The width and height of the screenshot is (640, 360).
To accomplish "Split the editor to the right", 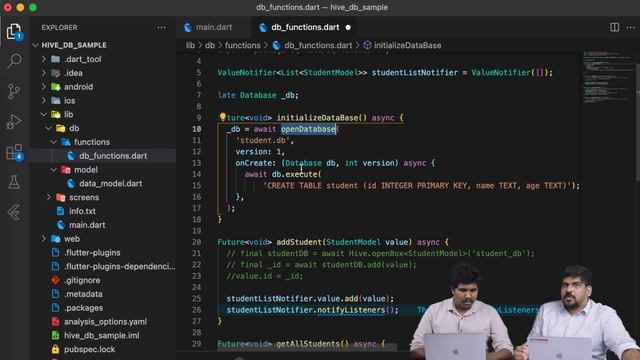I will pos(614,27).
